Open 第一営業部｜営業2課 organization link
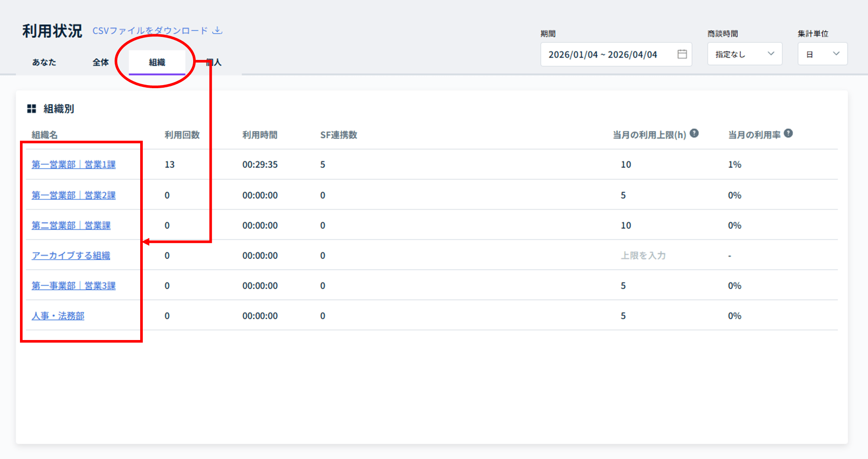Image resolution: width=868 pixels, height=459 pixels. click(74, 195)
